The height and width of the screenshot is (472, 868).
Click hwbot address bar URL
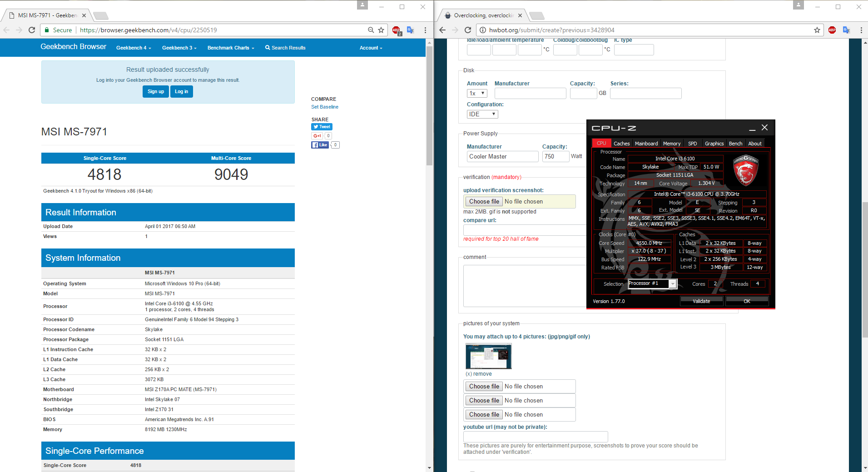point(551,30)
